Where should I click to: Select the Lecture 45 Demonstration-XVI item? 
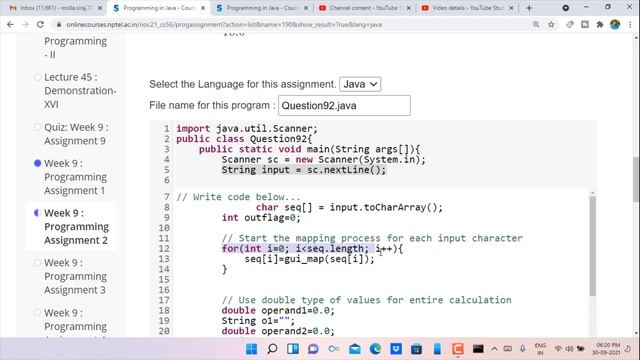click(38, 77)
